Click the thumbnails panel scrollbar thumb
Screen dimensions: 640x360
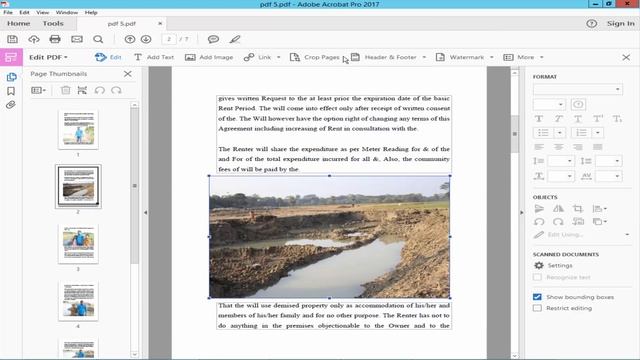[x=134, y=186]
